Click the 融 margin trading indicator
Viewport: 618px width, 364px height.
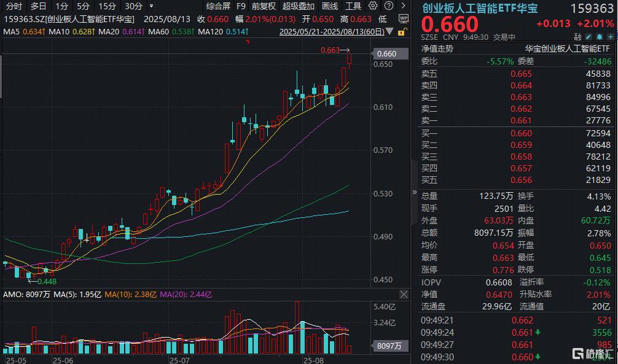577,37
